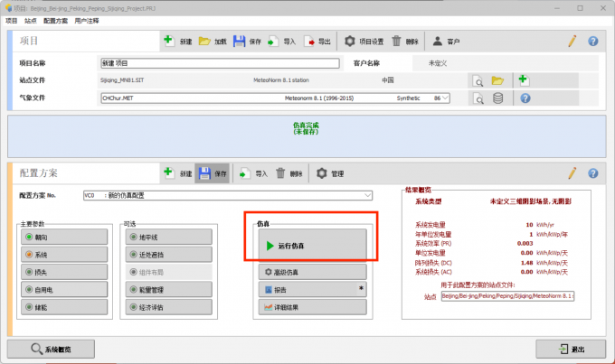This screenshot has height=364, width=615.
Task: Click the 运行仿真 button
Action: click(x=308, y=245)
